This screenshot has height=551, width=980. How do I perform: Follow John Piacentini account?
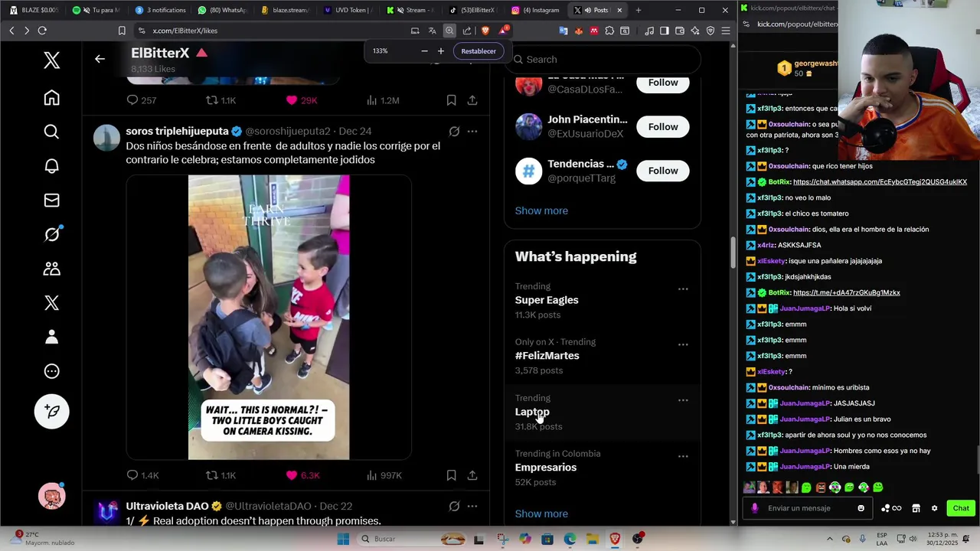pos(663,126)
